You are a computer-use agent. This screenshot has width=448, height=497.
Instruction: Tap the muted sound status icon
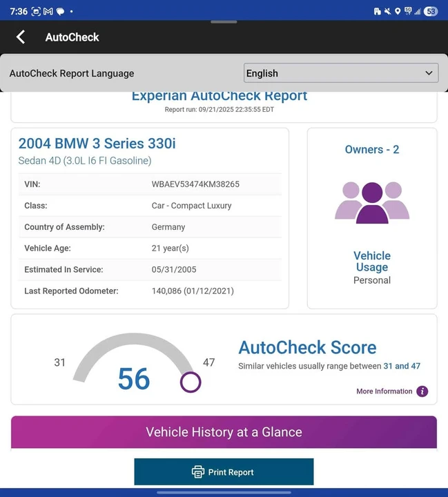387,12
